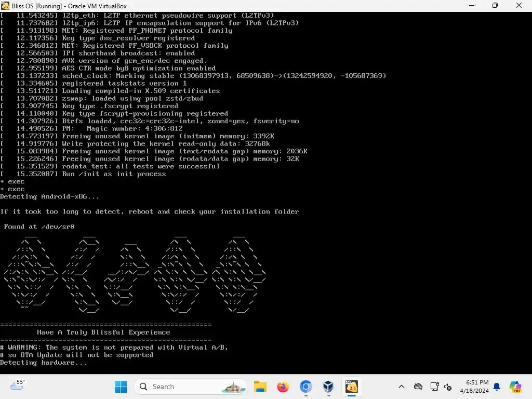The height and width of the screenshot is (399, 532).
Task: Select the running Bliss OS VM taskbar icon
Action: click(x=352, y=387)
